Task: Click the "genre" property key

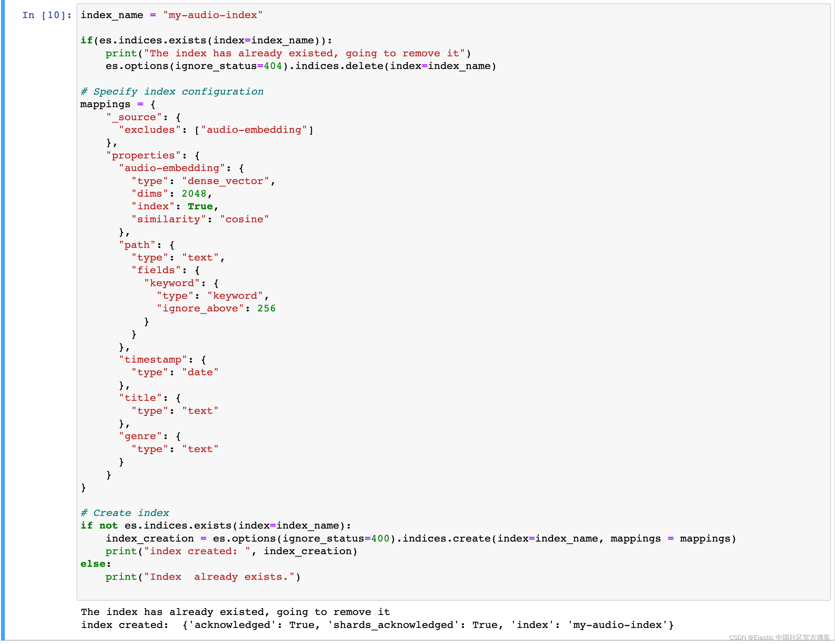Action: coord(140,436)
